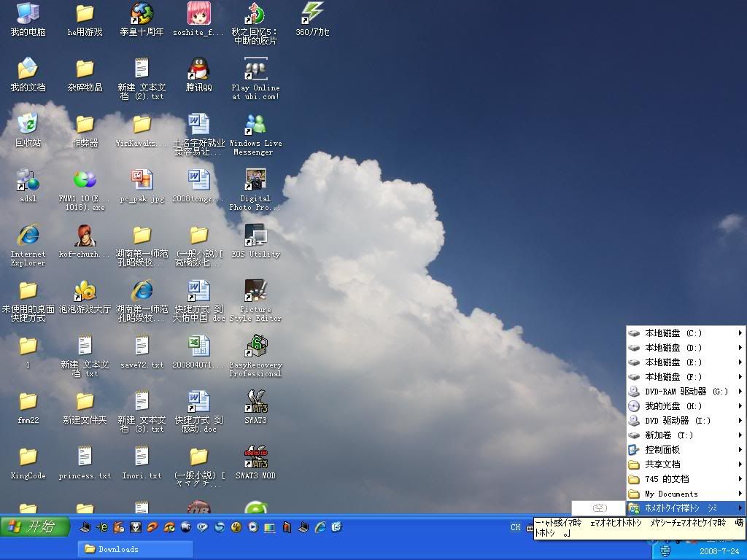Click the CH language bar indicator
The image size is (747, 560).
516,527
